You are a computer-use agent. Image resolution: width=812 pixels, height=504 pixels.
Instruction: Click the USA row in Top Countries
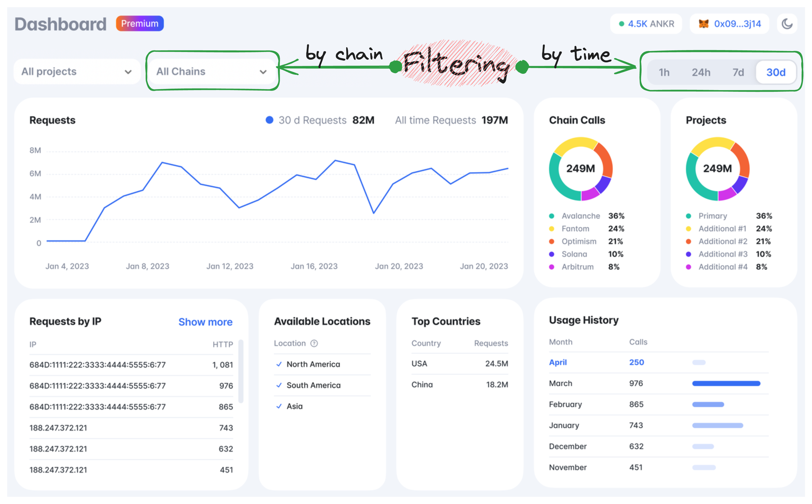coord(460,364)
